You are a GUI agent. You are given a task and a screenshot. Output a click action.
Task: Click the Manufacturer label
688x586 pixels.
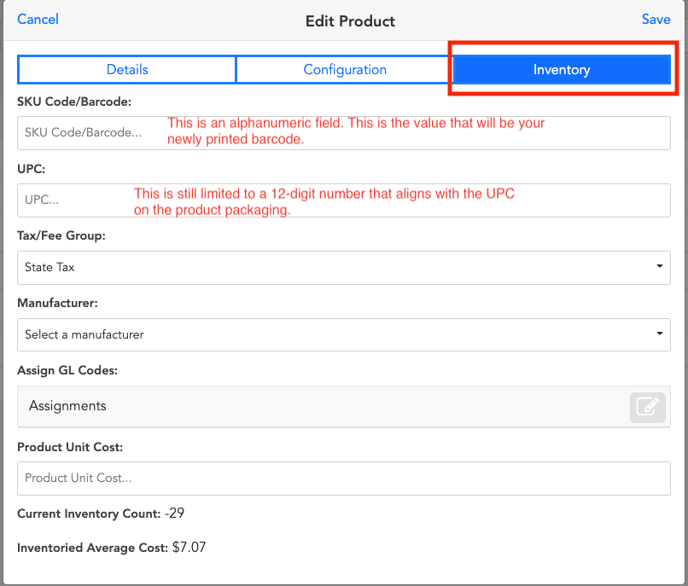click(x=57, y=303)
